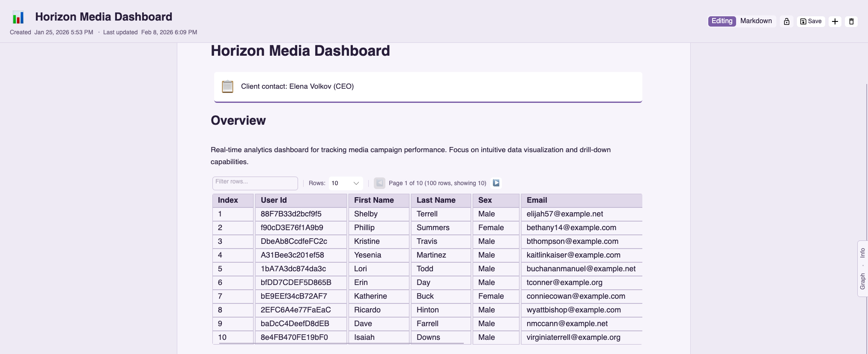Go to the previous table page arrow
This screenshot has width=868, height=354.
(379, 183)
